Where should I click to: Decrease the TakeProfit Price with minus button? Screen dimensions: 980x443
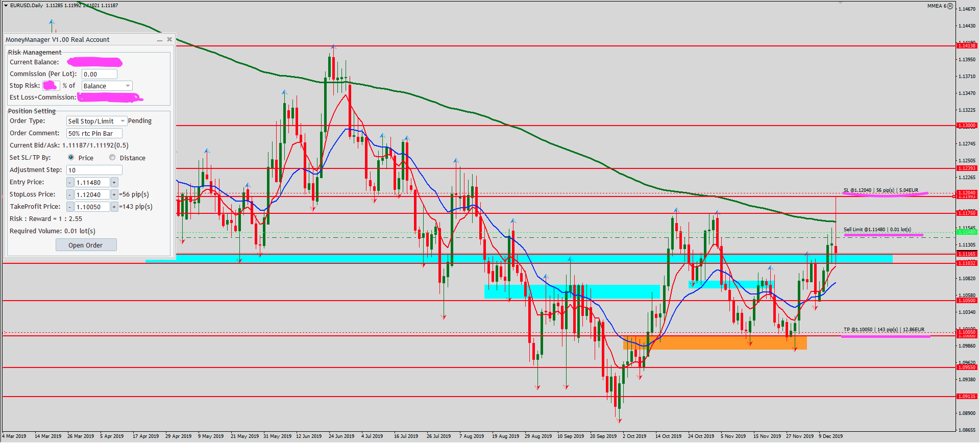click(70, 207)
